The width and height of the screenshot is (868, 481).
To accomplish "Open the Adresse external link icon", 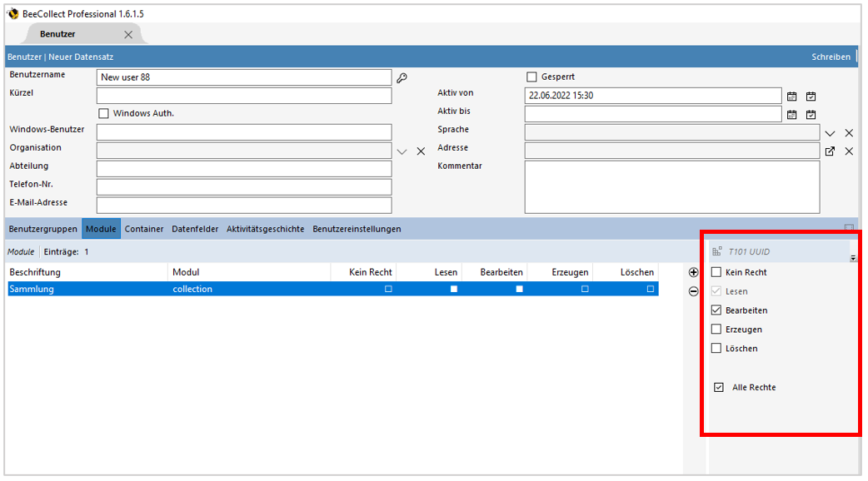I will pyautogui.click(x=830, y=151).
